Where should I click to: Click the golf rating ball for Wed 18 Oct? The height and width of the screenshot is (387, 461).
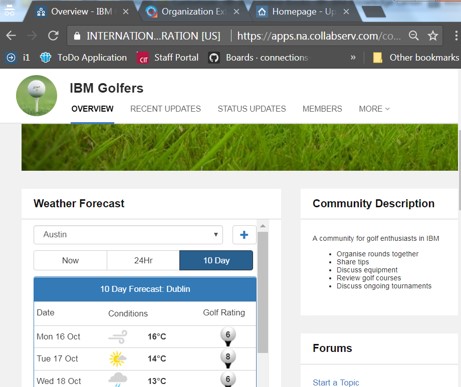228,379
